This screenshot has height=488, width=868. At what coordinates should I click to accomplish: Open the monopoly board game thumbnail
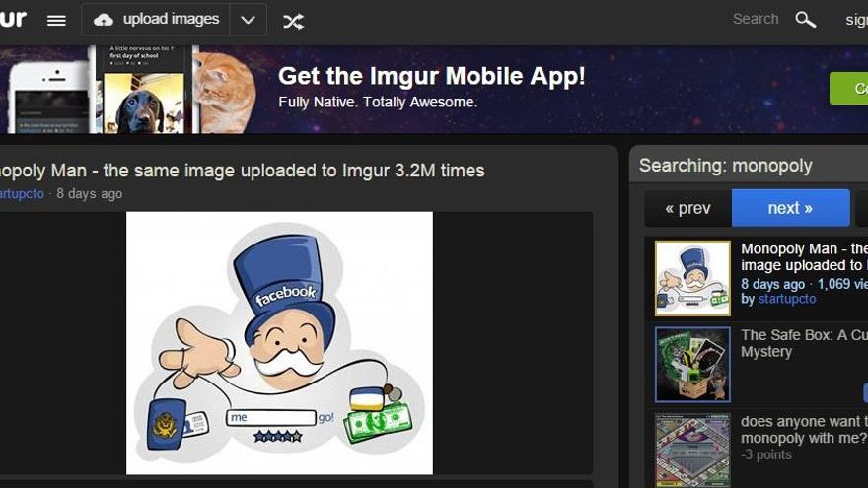point(692,450)
